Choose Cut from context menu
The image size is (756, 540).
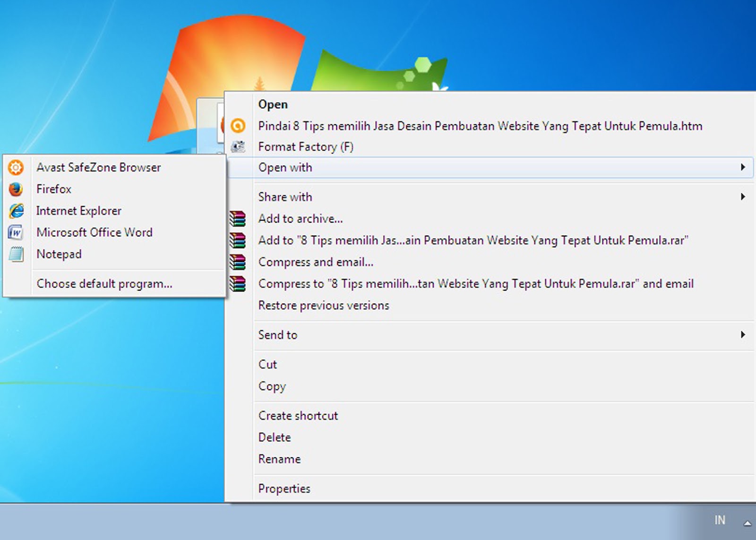pyautogui.click(x=490, y=364)
